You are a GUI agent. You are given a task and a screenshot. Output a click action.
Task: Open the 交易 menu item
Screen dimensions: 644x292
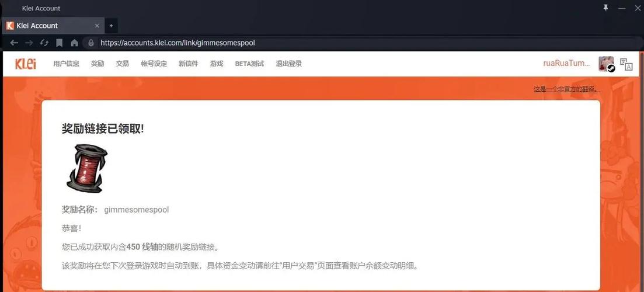coord(123,64)
